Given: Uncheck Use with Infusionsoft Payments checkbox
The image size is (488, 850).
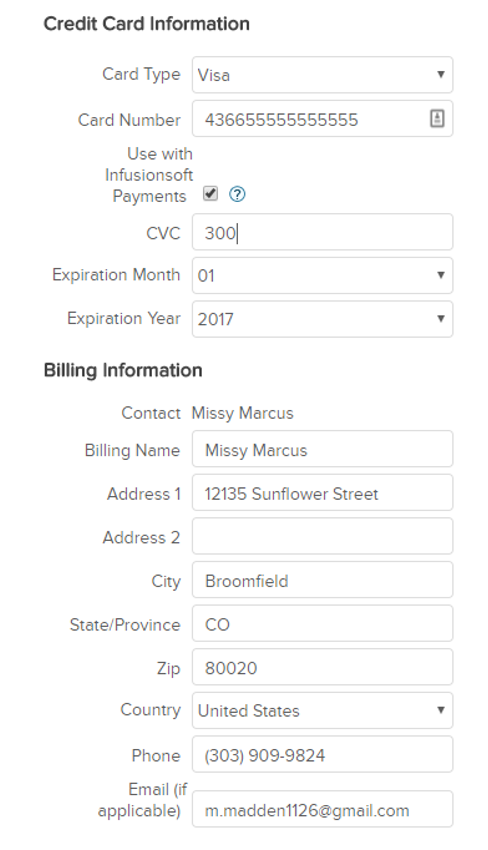Looking at the screenshot, I should [210, 193].
